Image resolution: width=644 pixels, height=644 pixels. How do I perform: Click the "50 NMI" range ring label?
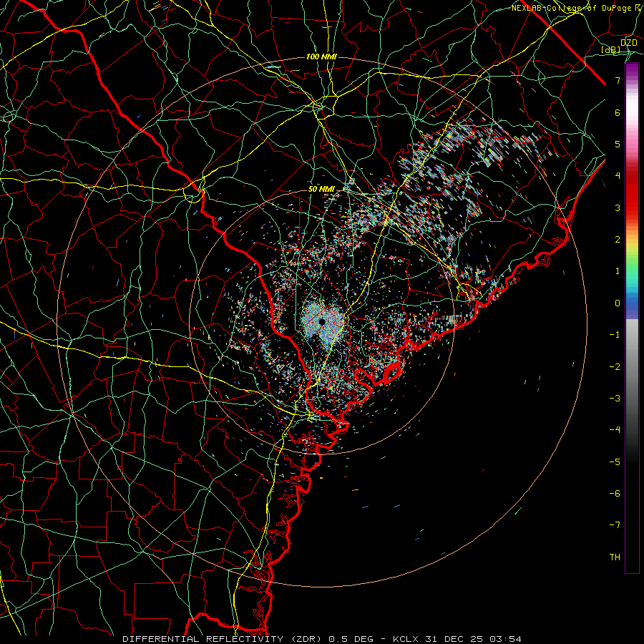(321, 190)
